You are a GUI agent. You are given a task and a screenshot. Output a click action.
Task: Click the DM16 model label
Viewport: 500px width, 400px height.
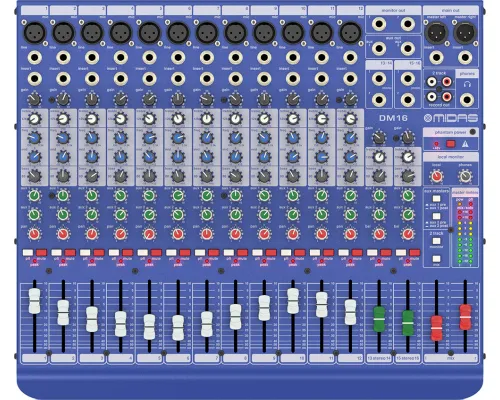[393, 118]
